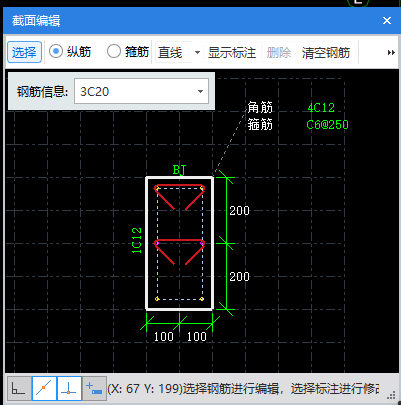
Task: Expand the toolbar overflow arrows
Action: [391, 52]
